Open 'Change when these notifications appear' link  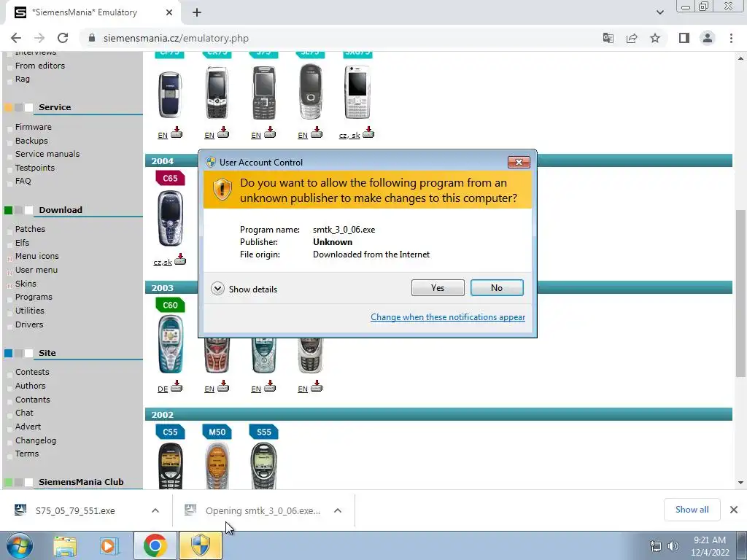click(448, 317)
